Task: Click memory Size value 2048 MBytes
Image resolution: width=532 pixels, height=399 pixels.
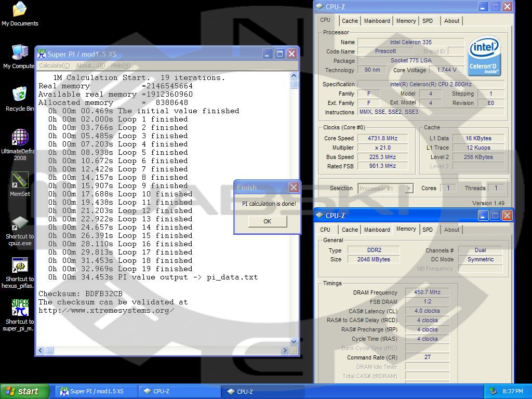Action: click(374, 259)
